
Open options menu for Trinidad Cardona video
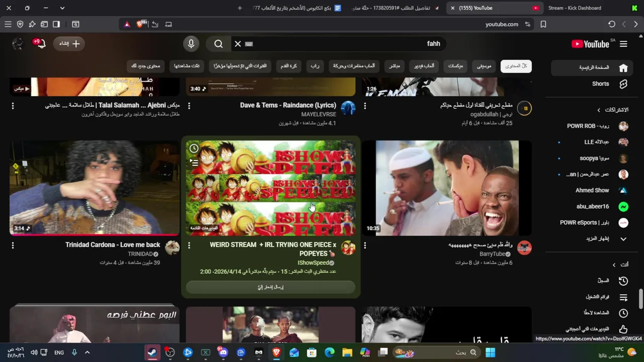tap(13, 245)
